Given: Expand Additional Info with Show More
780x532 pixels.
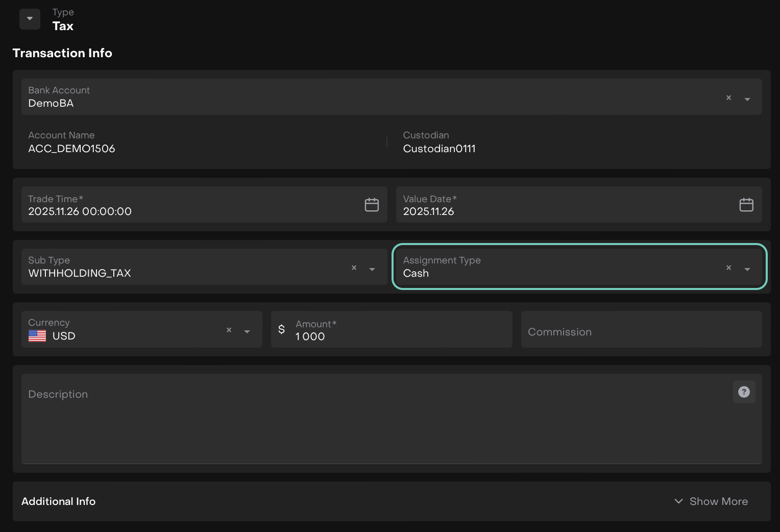Looking at the screenshot, I should pyautogui.click(x=711, y=501).
